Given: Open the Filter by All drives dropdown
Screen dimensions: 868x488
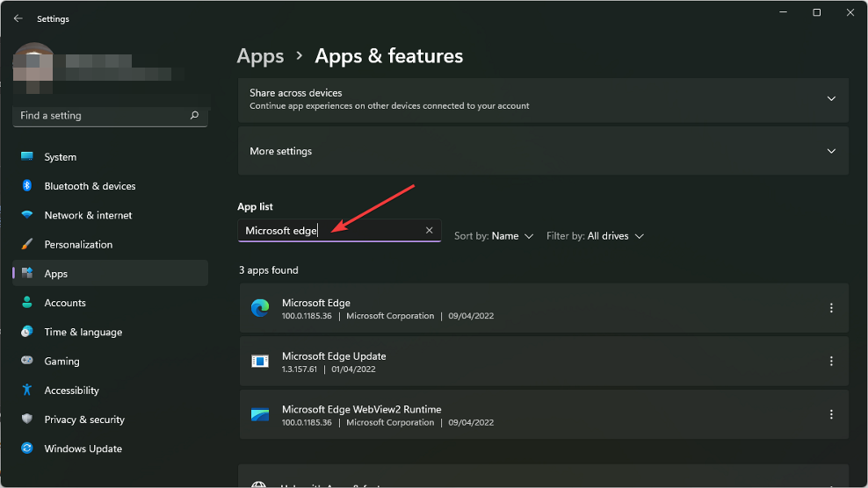Looking at the screenshot, I should tap(595, 236).
